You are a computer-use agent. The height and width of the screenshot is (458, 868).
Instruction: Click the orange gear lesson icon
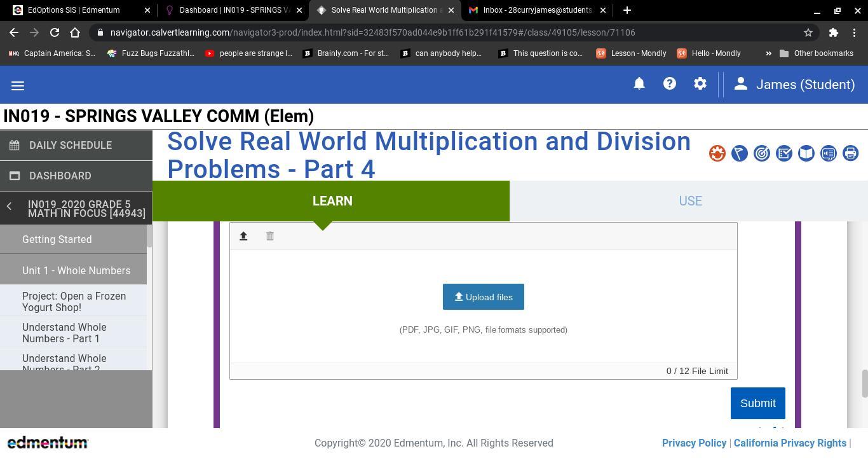click(717, 153)
